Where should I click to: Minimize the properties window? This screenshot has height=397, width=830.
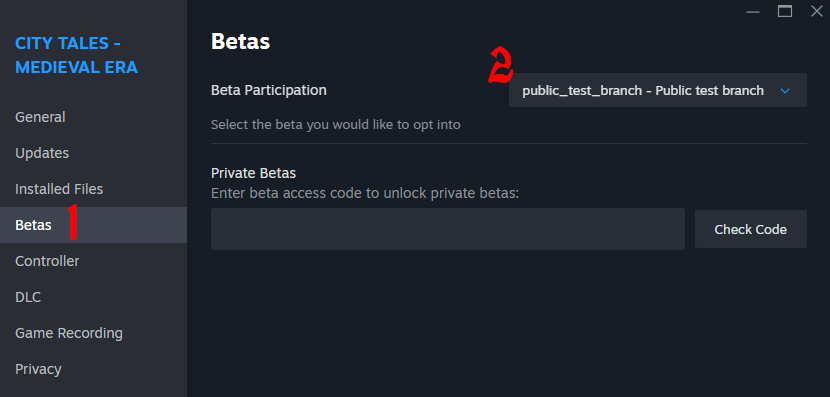tap(753, 11)
